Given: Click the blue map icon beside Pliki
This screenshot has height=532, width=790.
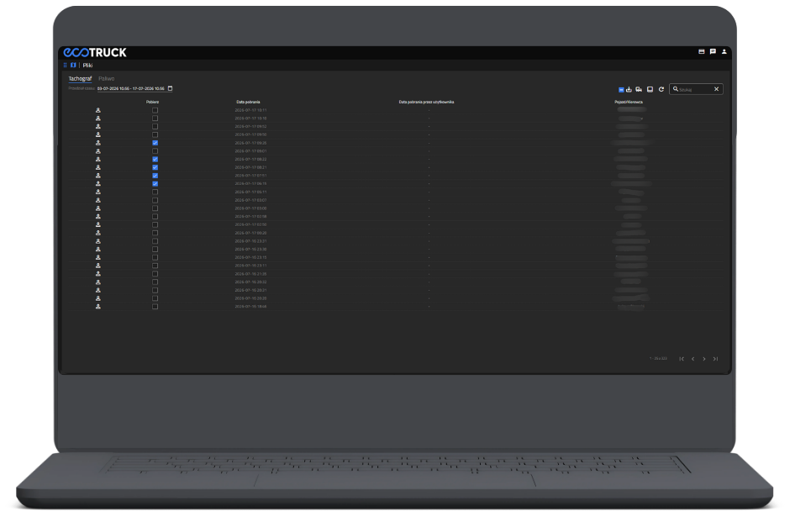Looking at the screenshot, I should pyautogui.click(x=73, y=65).
